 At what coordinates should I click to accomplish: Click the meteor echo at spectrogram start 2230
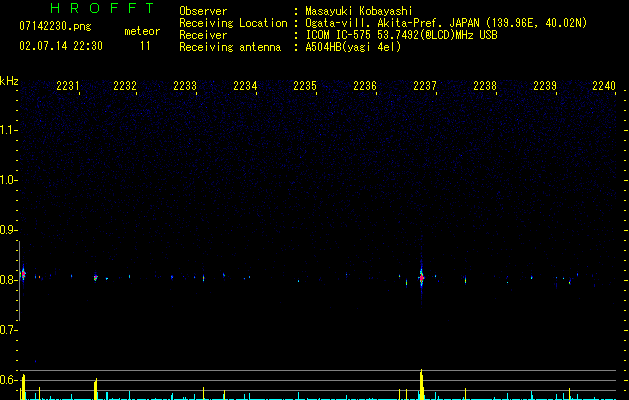23,274
